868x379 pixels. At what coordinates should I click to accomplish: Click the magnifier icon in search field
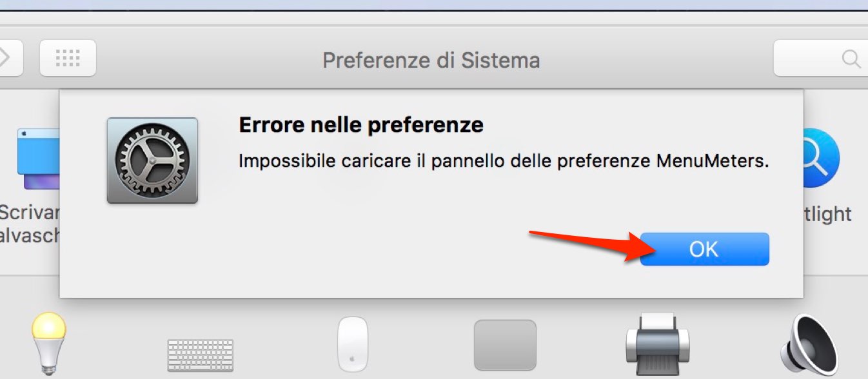[851, 59]
